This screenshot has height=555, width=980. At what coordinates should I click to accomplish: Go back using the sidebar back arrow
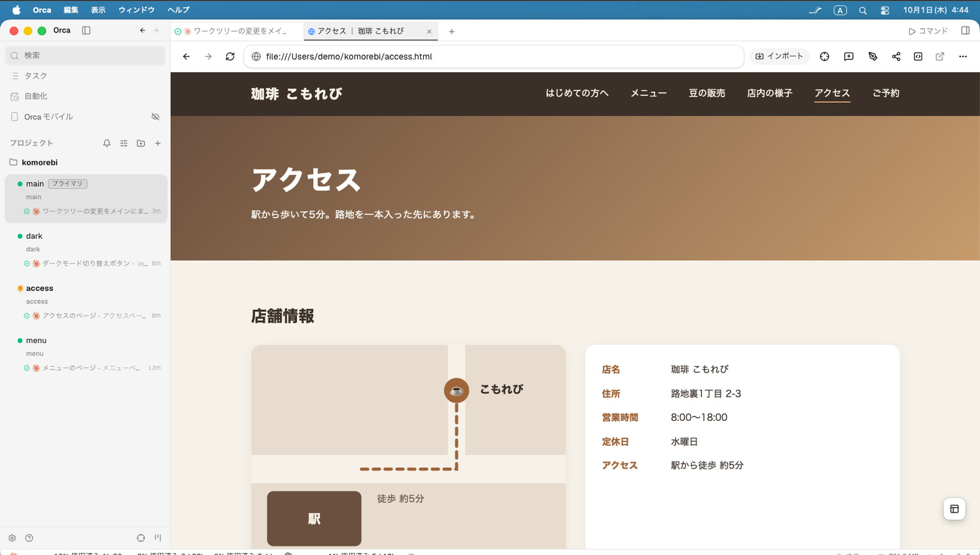(x=143, y=31)
